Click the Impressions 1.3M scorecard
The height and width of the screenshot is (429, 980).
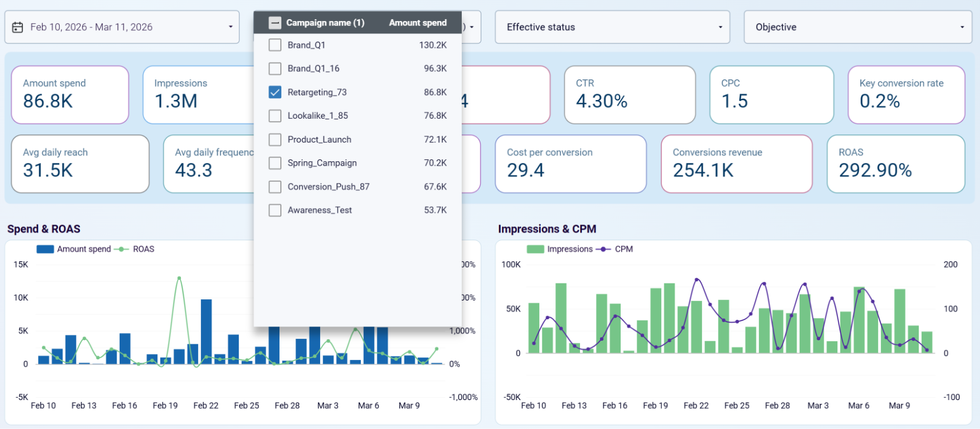(199, 95)
